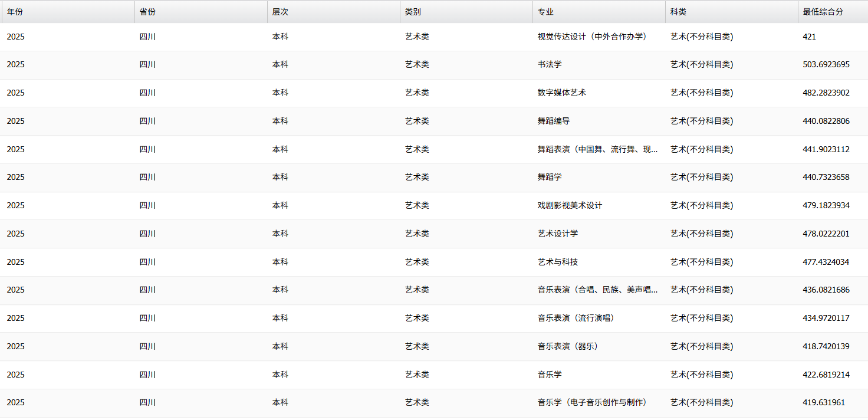The height and width of the screenshot is (420, 868).
Task: Select the 戏剧影视美术设计 cell
Action: (570, 205)
